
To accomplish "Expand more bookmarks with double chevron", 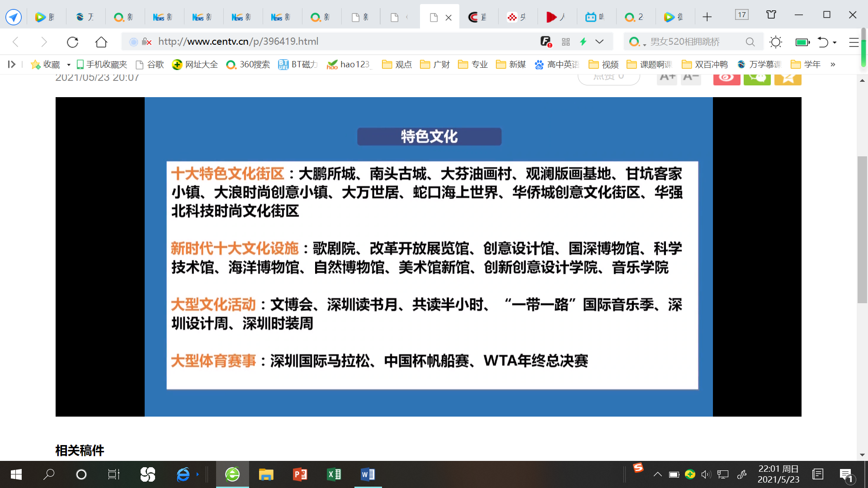I will click(833, 65).
